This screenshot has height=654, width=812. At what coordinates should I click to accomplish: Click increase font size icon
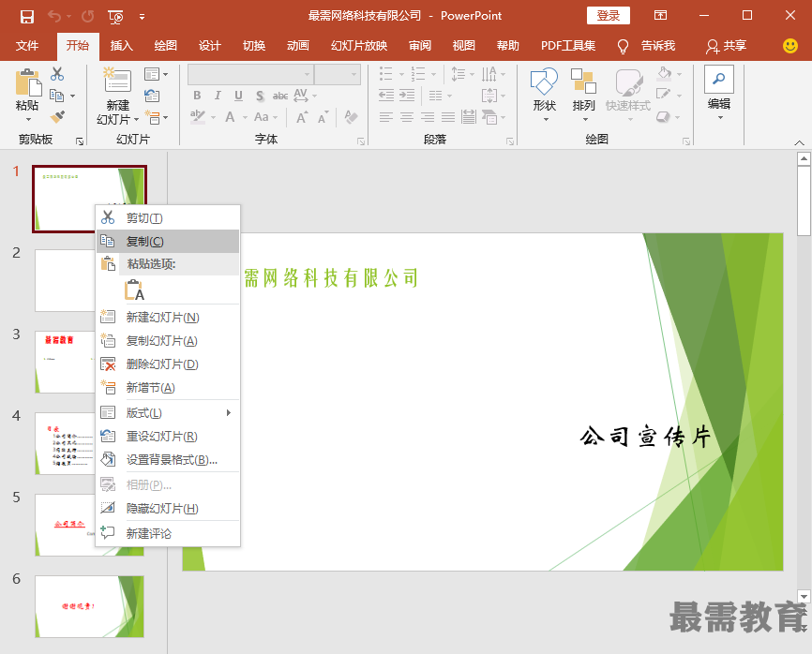pos(301,117)
